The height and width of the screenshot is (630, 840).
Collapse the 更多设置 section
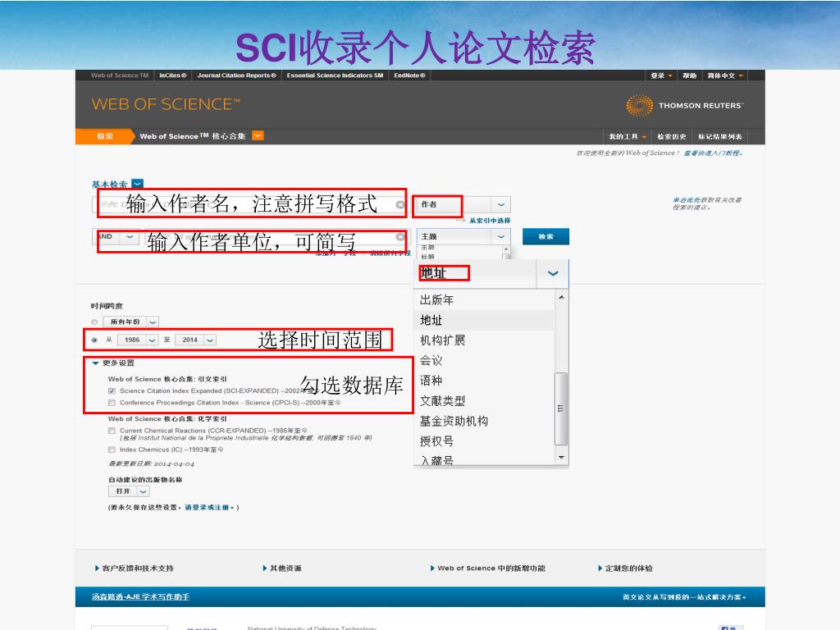point(96,363)
